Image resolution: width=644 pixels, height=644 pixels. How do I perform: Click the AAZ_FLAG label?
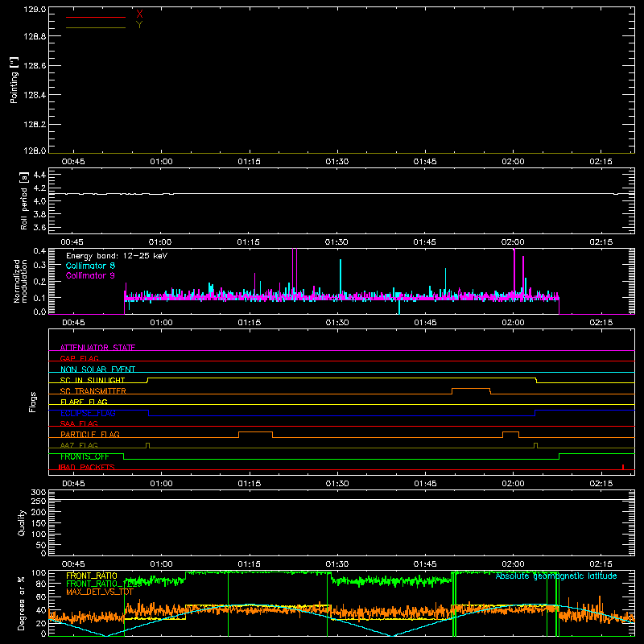pyautogui.click(x=79, y=445)
